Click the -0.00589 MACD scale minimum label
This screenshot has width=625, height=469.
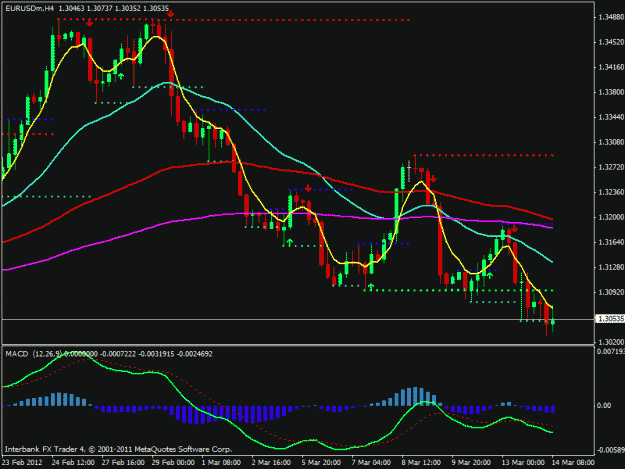coord(610,450)
